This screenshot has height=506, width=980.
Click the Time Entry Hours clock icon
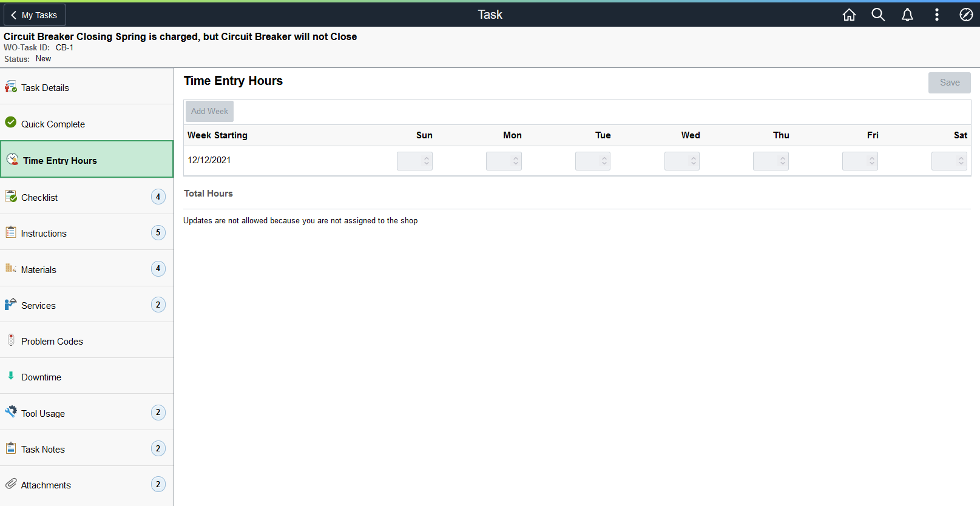coord(13,159)
